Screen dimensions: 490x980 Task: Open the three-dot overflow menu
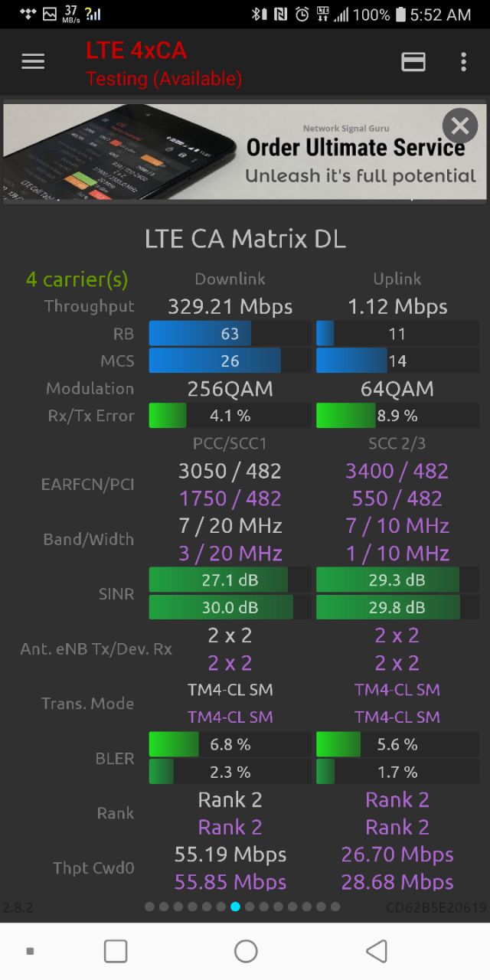click(463, 62)
